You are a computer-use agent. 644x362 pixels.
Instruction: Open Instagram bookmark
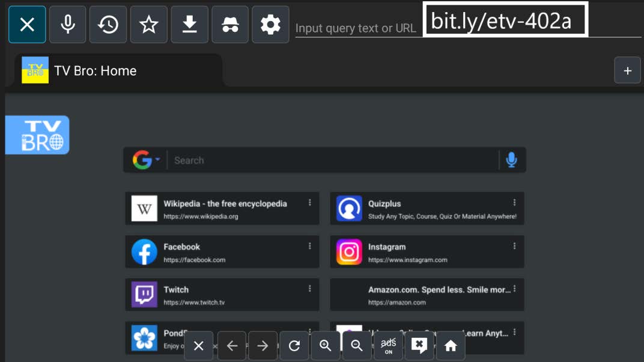pyautogui.click(x=427, y=252)
